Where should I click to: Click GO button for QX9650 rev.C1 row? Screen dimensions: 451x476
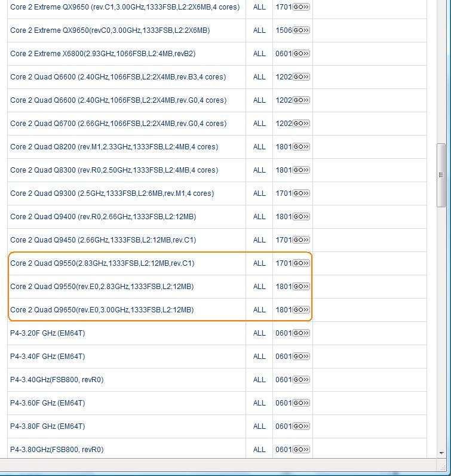pos(301,7)
